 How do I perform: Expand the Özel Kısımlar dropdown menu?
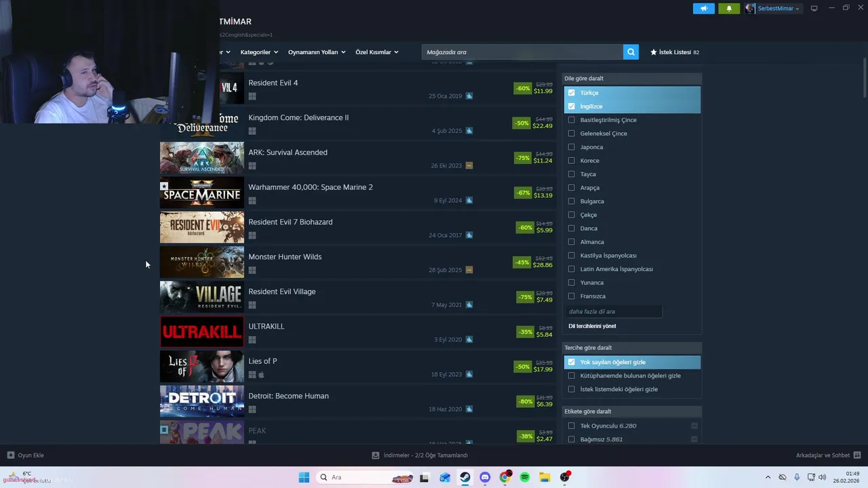pos(377,52)
